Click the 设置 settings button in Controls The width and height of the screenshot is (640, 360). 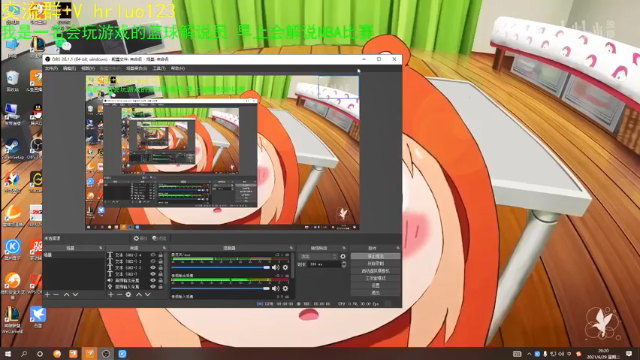376,285
